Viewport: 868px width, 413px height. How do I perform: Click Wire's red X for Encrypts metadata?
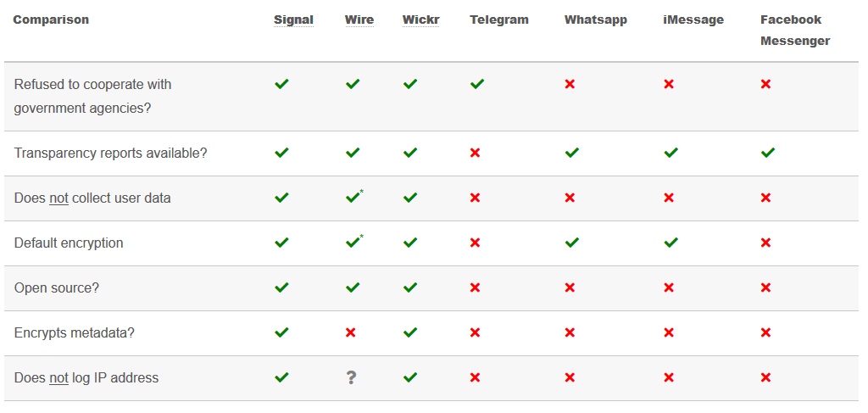pos(351,332)
